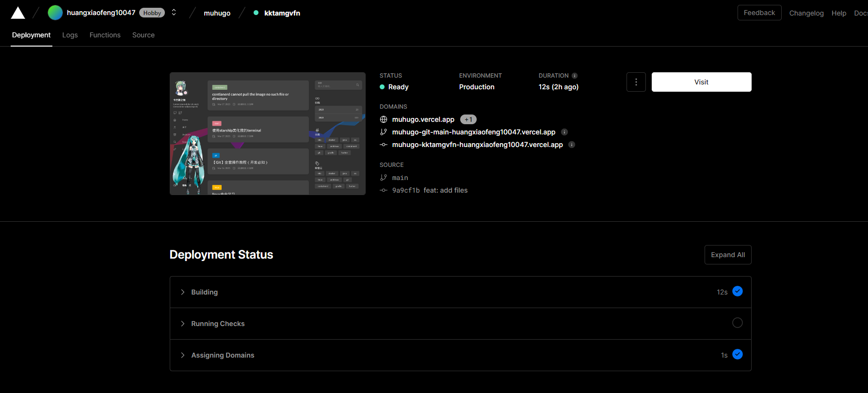868x393 pixels.
Task: Click the Hobby plan badge
Action: 152,13
